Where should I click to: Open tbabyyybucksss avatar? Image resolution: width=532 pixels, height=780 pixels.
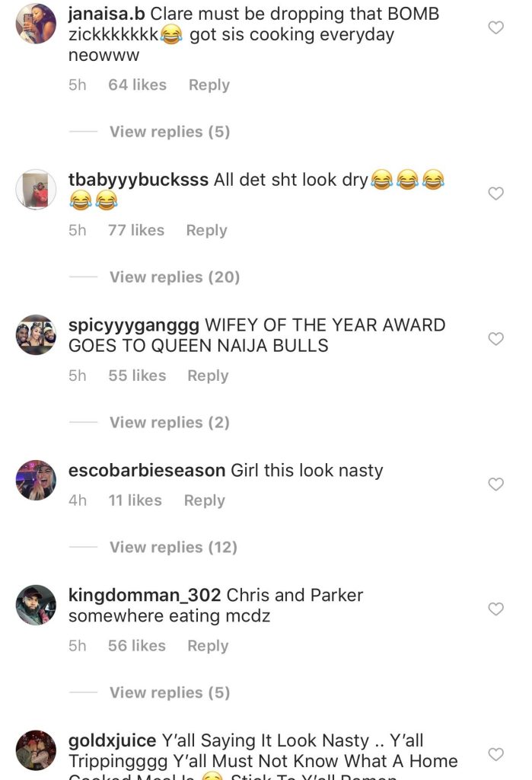[36, 190]
